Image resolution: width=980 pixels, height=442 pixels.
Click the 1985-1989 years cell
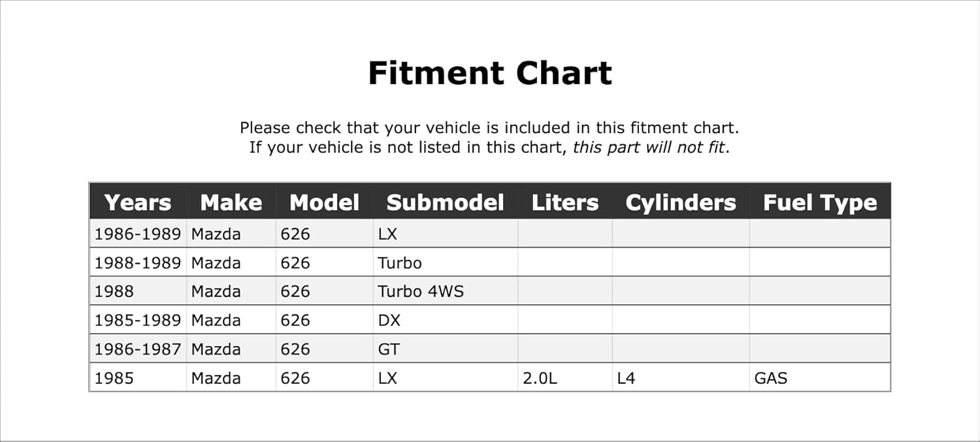pos(138,320)
